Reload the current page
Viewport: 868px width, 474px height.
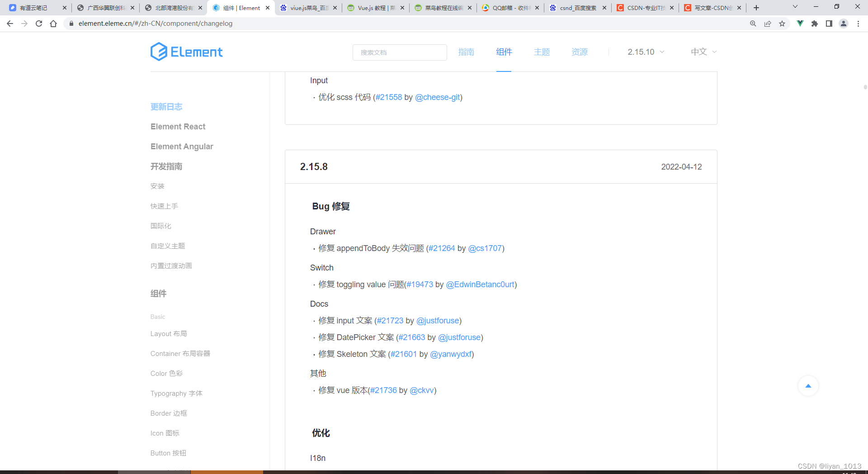[39, 24]
